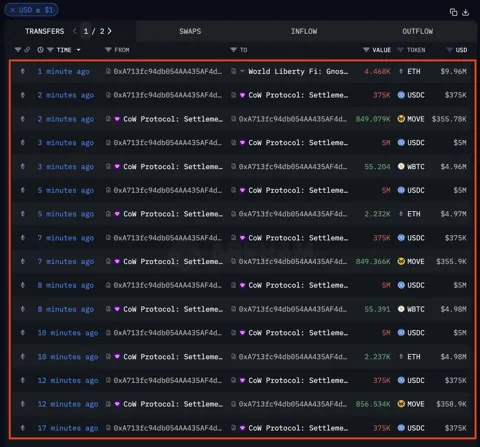
Task: Click MOVE token icon in the $358.9K row
Action: (x=401, y=404)
